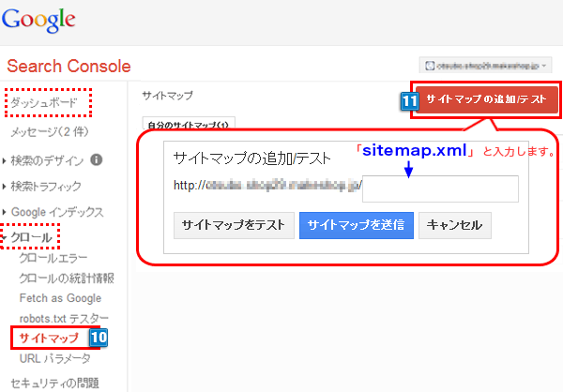563x392 pixels.
Task: Click the Google logo
Action: 38,21
